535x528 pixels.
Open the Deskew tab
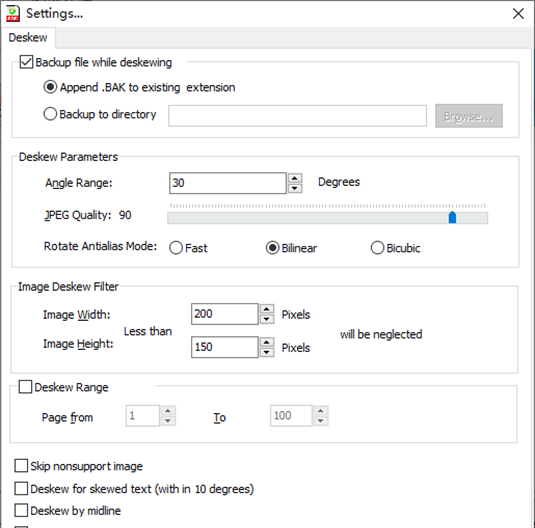coord(28,38)
